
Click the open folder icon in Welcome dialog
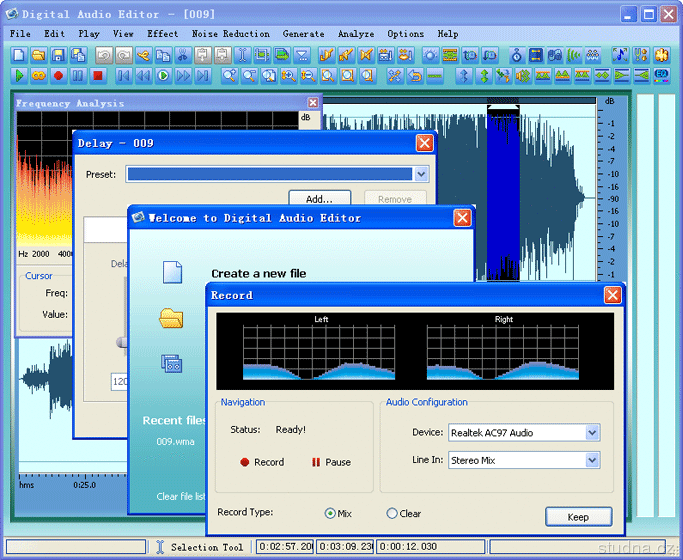click(x=172, y=318)
